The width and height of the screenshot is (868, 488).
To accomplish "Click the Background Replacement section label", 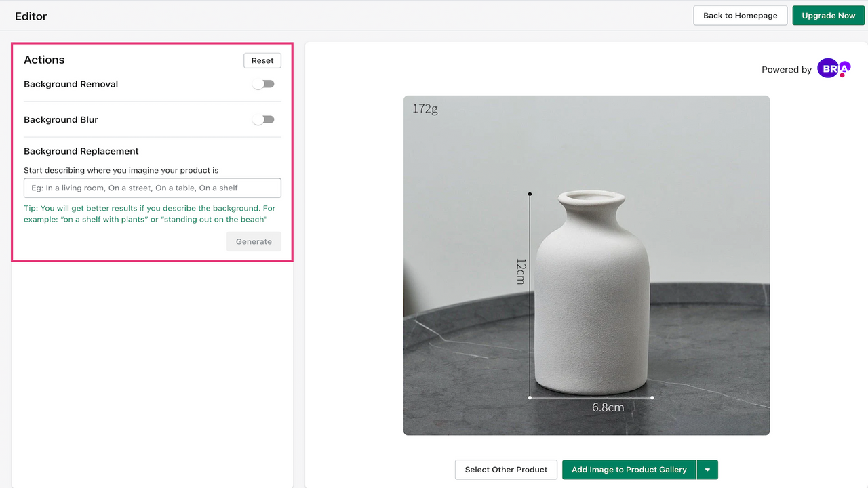I will 81,150.
